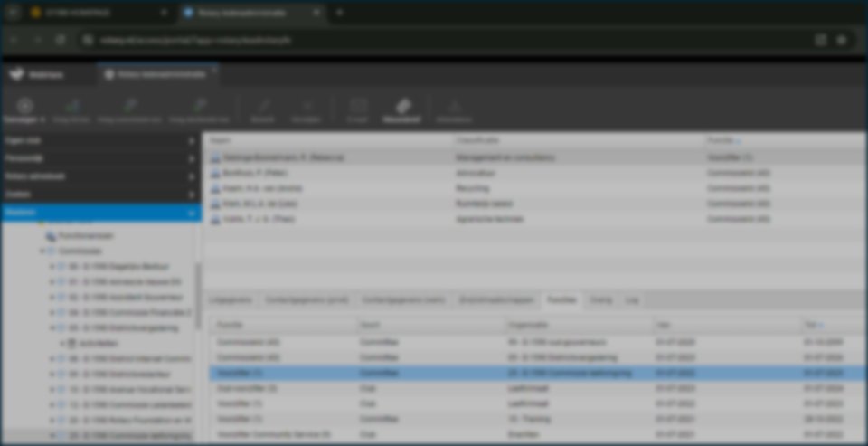Select Functionarissen in the tree
Image resolution: width=868 pixels, height=446 pixels.
pos(87,236)
